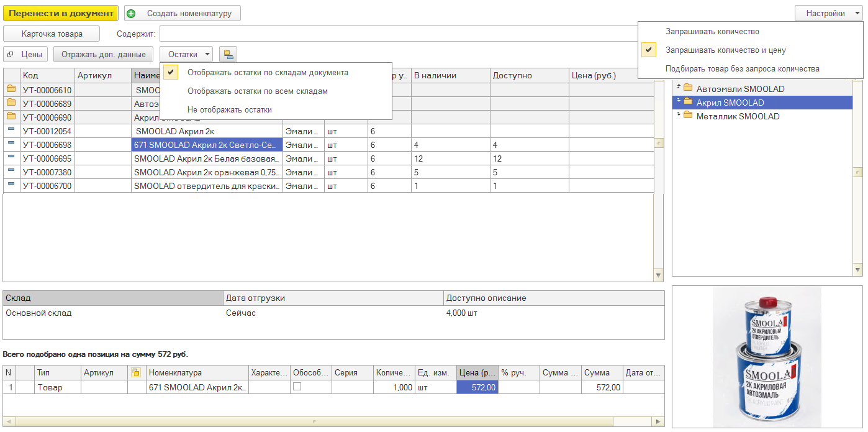
Task: Select row SMOOLAD отвердитель для краски
Action: (329, 186)
